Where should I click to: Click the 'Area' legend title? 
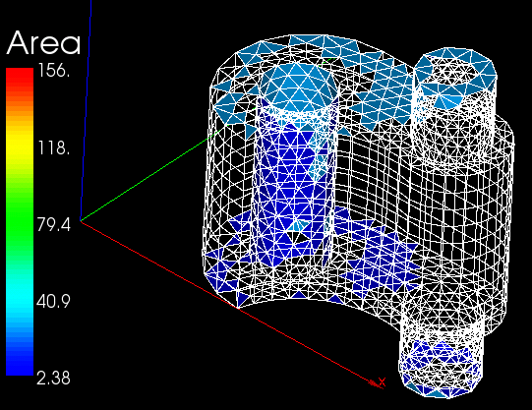pyautogui.click(x=43, y=42)
